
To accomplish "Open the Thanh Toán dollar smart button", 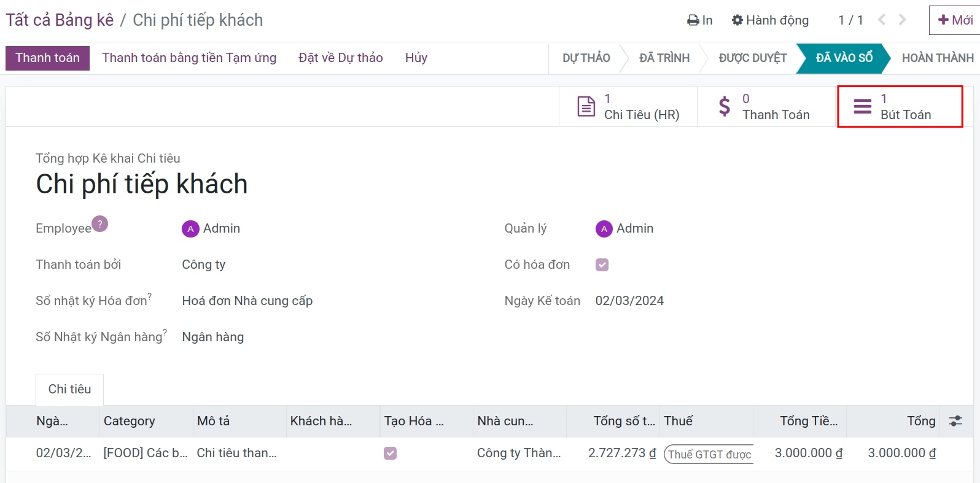I will (x=767, y=107).
